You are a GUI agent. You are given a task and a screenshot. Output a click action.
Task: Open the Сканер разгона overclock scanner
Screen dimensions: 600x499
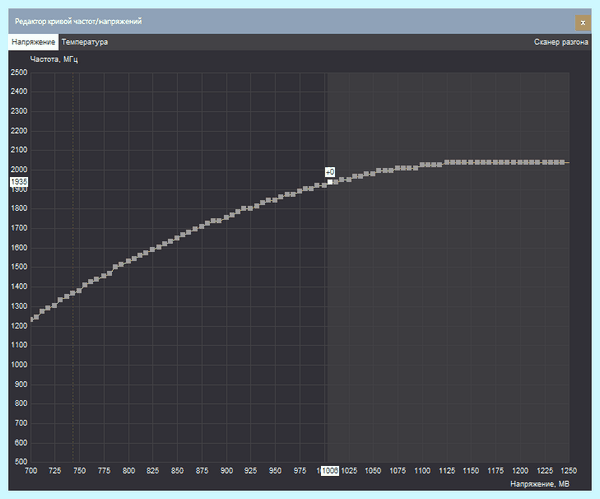point(561,42)
